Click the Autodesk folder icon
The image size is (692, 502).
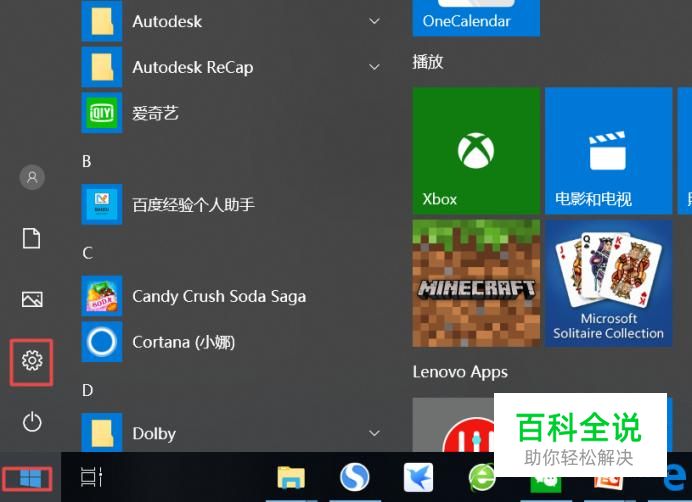pyautogui.click(x=102, y=21)
